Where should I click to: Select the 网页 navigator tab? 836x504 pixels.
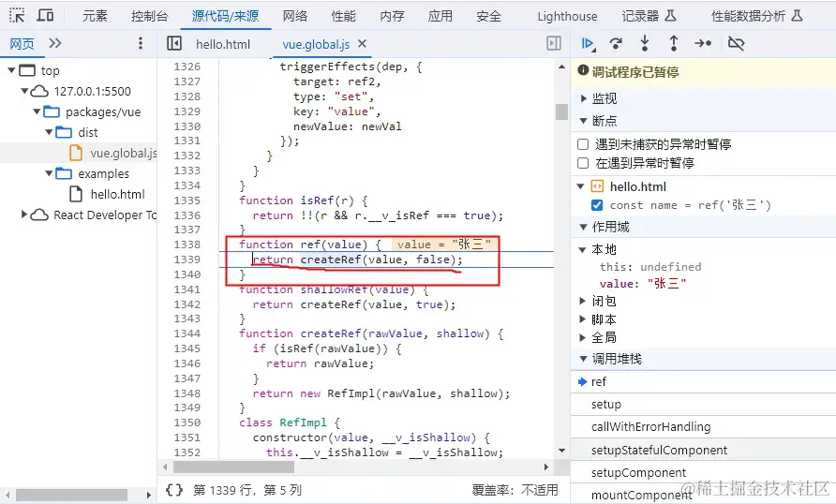22,44
